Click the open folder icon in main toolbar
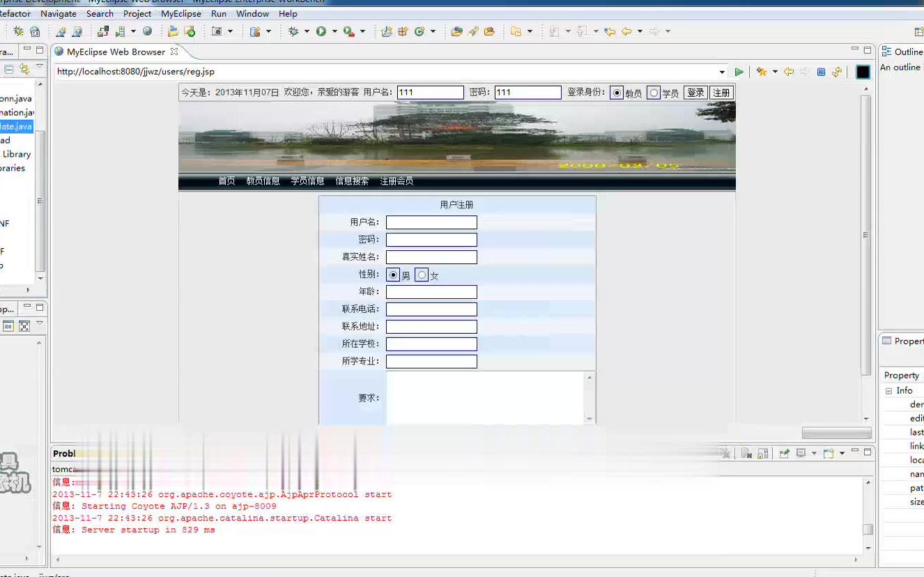This screenshot has width=924, height=577. click(x=173, y=31)
